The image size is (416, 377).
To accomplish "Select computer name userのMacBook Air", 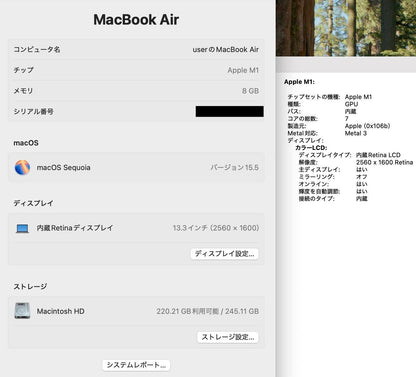I will coord(225,49).
